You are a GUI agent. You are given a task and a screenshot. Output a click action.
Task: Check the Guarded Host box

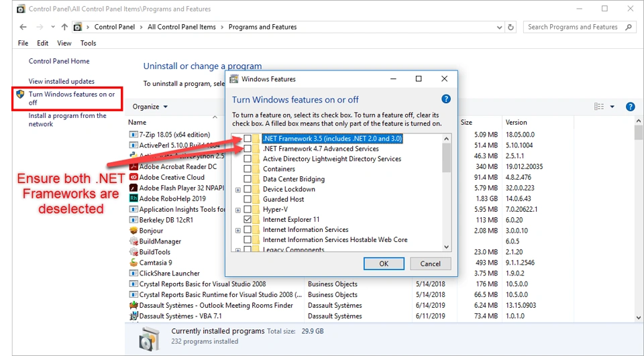(x=248, y=199)
